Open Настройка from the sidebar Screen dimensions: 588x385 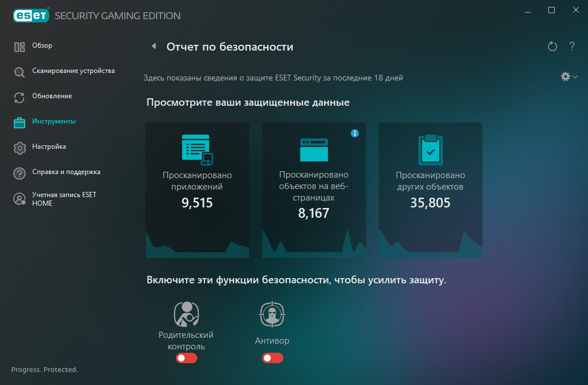click(x=49, y=147)
